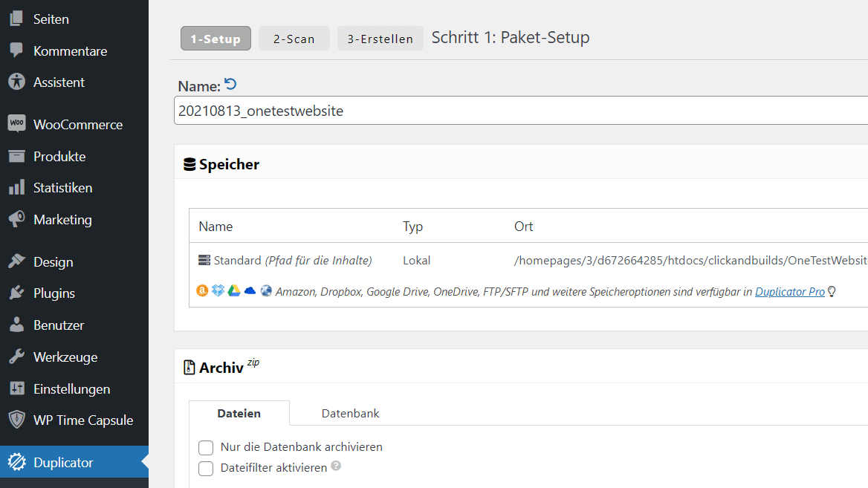
Task: Click the Marketing megaphone icon
Action: (x=16, y=219)
